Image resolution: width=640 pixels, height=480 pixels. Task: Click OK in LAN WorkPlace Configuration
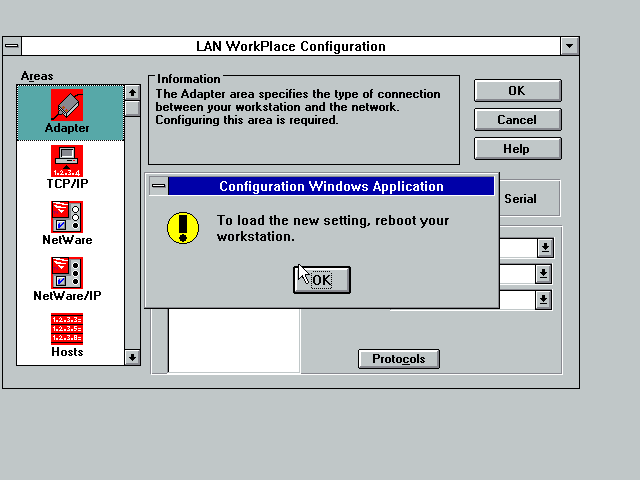pos(518,91)
